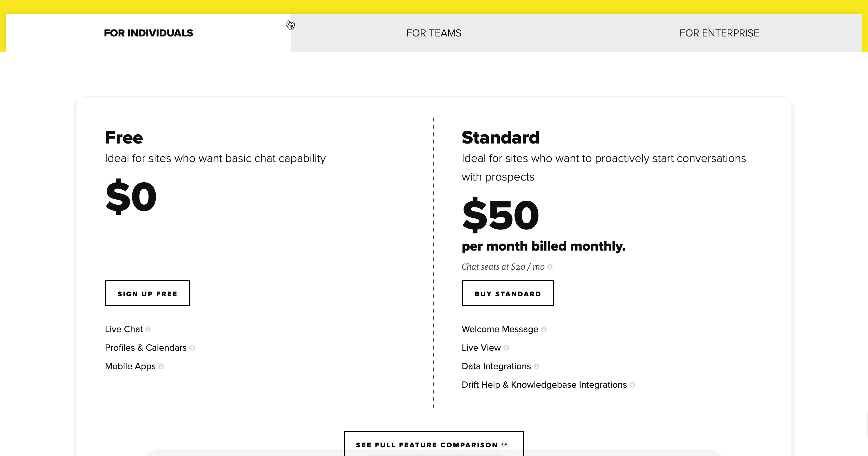
Task: Click the Buy Standard button
Action: [508, 293]
